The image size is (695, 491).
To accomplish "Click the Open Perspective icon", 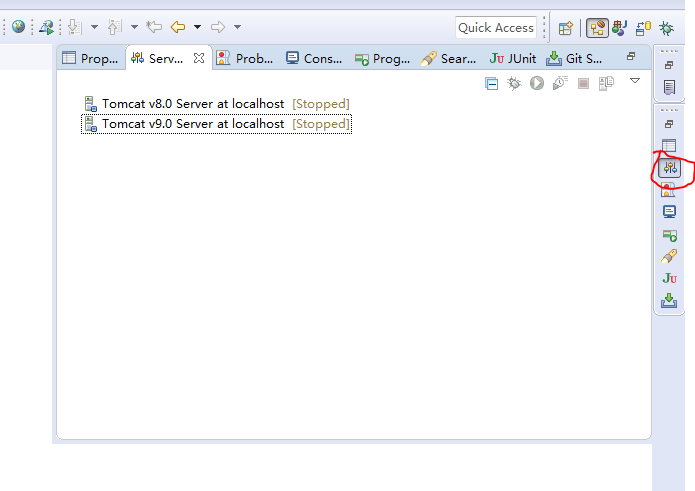I will click(566, 28).
